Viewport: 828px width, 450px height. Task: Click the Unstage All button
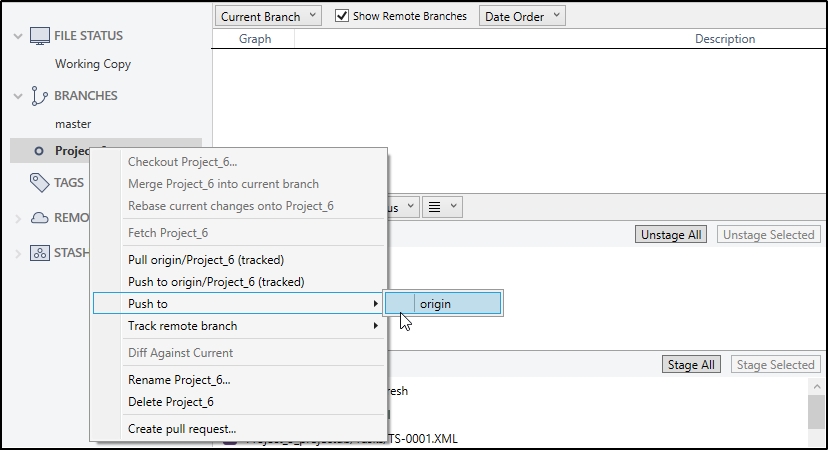672,235
